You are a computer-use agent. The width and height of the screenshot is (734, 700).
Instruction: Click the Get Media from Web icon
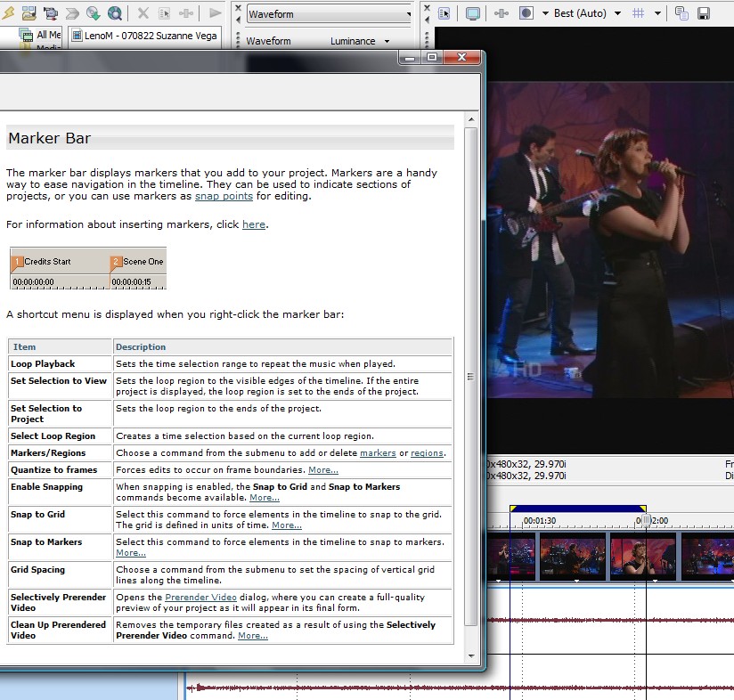pyautogui.click(x=94, y=13)
